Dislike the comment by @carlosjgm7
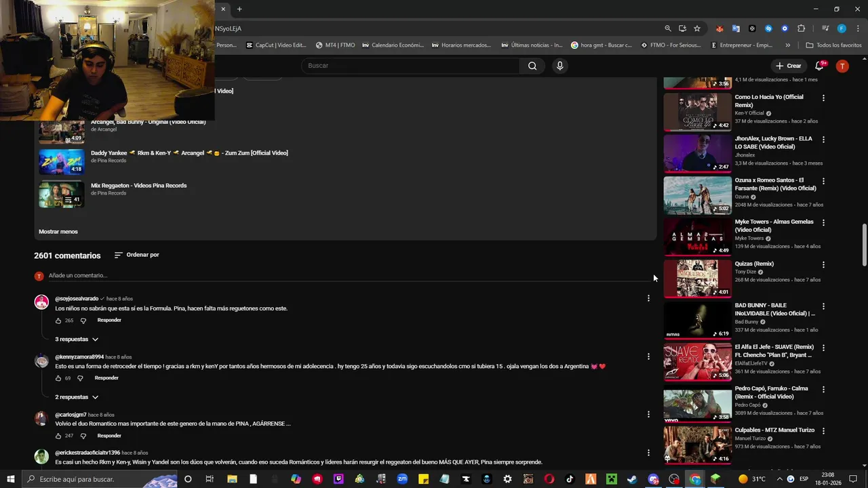Viewport: 868px width, 488px height. point(83,436)
